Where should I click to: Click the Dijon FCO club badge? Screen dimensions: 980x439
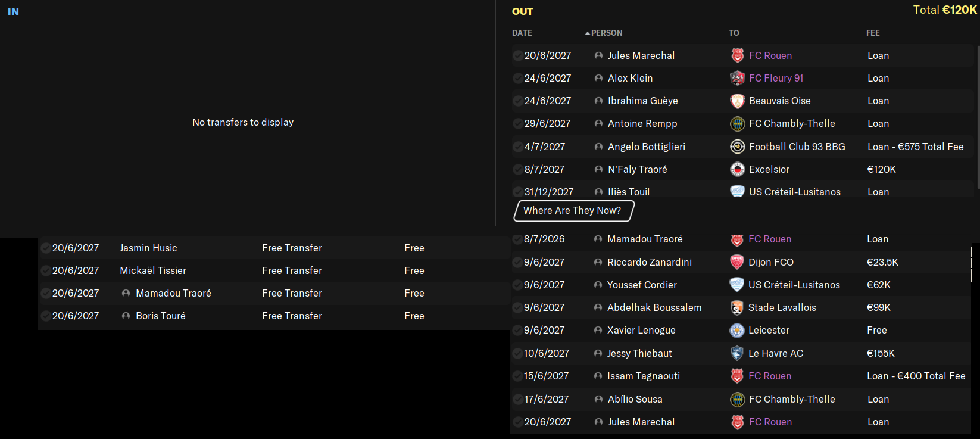coord(736,262)
